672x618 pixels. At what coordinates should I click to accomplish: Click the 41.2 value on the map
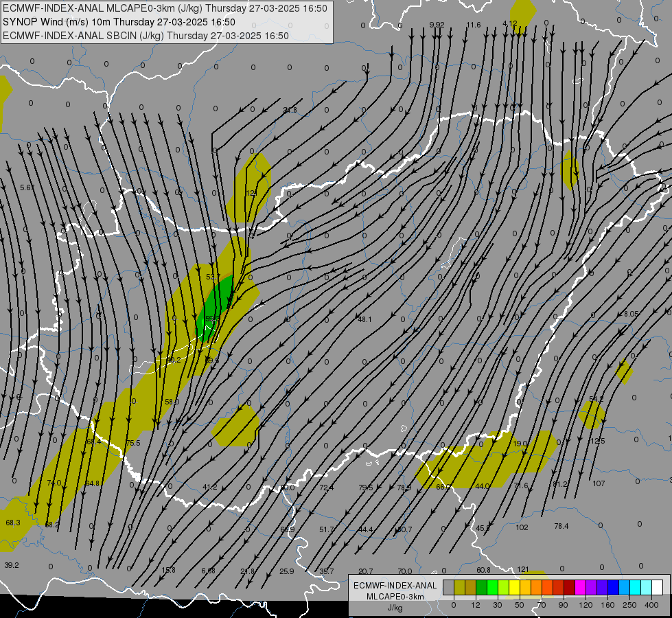[x=209, y=488]
